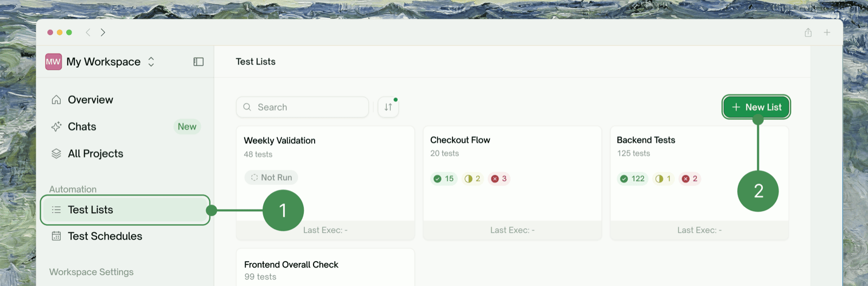This screenshot has height=286, width=868.
Task: Go forward with the right chevron
Action: click(x=103, y=33)
